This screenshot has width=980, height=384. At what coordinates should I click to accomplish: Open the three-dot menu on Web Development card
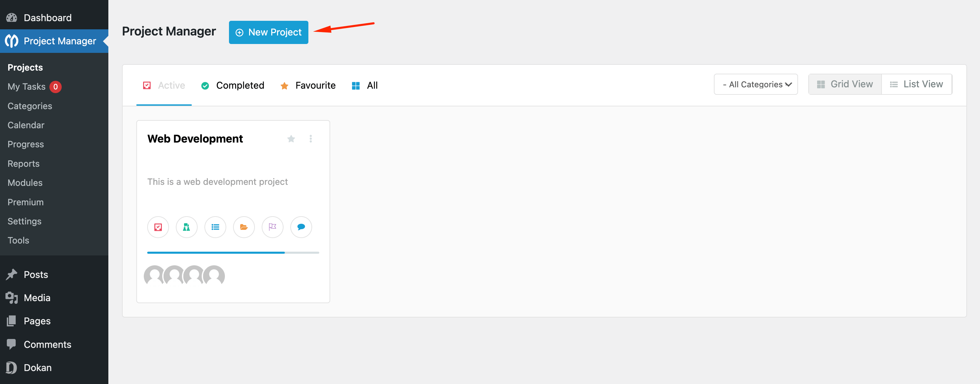(x=310, y=139)
